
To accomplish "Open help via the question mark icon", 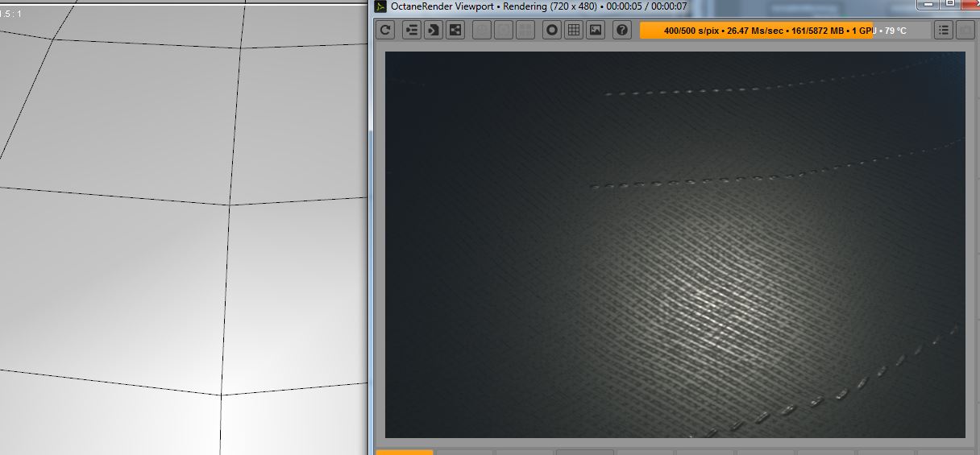I will [x=622, y=30].
